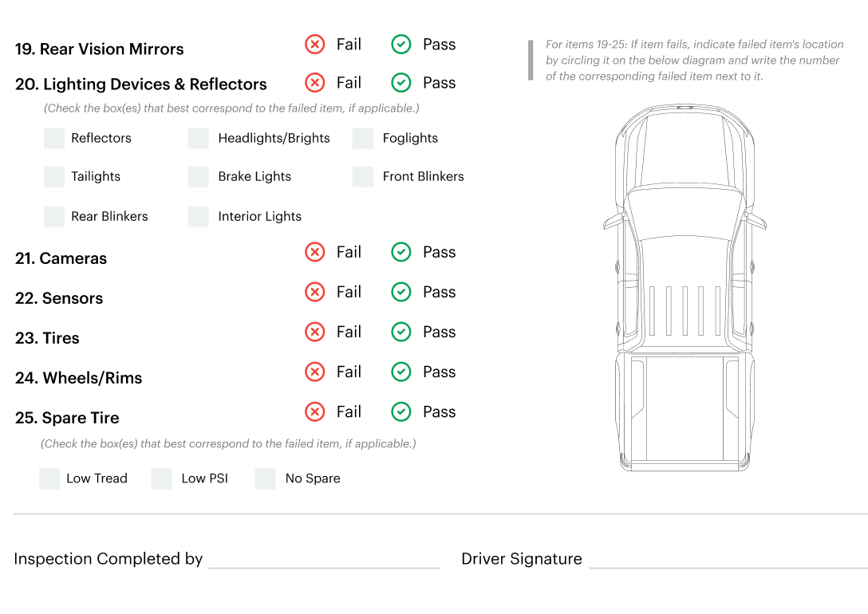Tick the Headlights/Brights checkbox
This screenshot has height=614, width=868.
198,138
